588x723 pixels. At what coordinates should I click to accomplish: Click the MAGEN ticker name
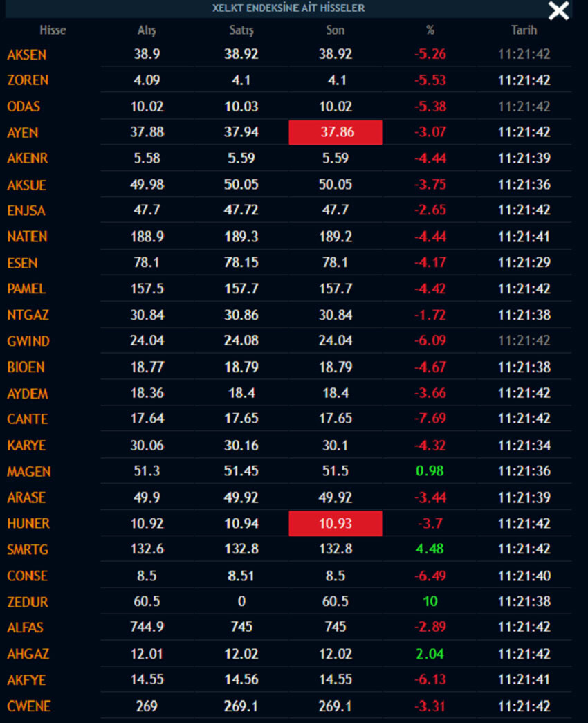coord(29,472)
